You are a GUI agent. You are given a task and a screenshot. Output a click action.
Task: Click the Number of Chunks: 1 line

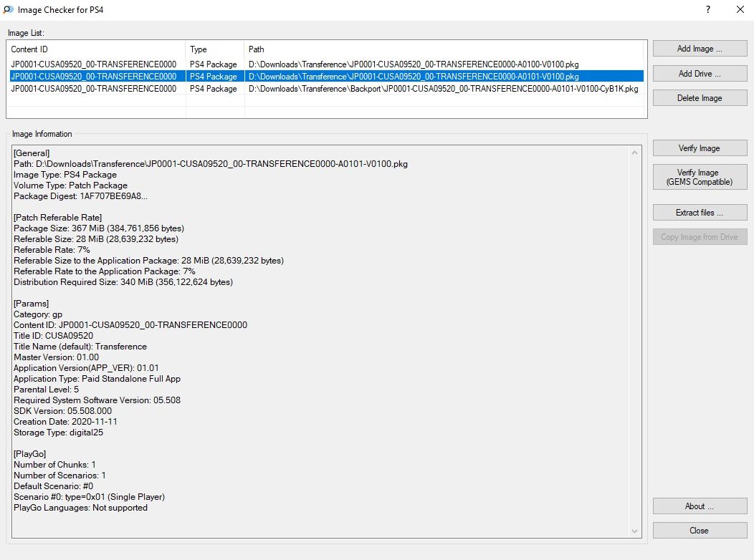tap(54, 465)
